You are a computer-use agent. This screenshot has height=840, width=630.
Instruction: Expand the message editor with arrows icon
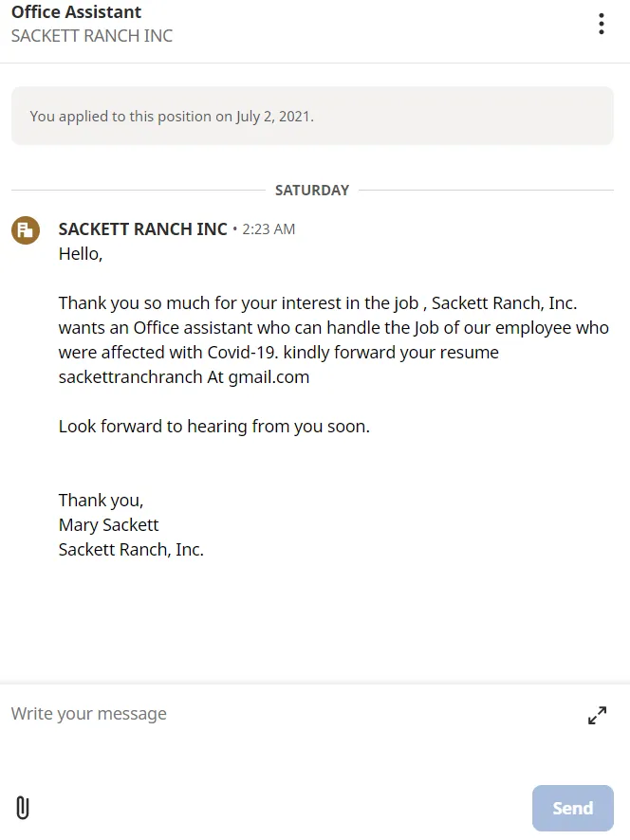point(597,715)
